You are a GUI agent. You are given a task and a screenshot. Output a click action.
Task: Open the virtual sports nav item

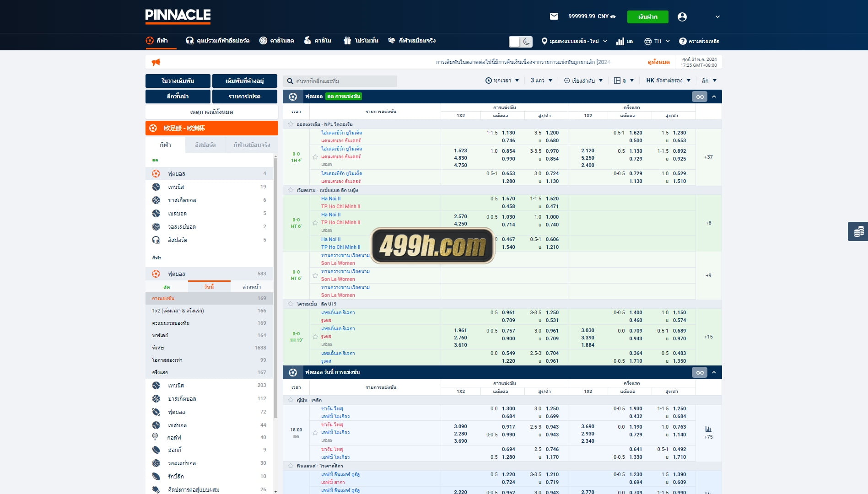click(412, 41)
